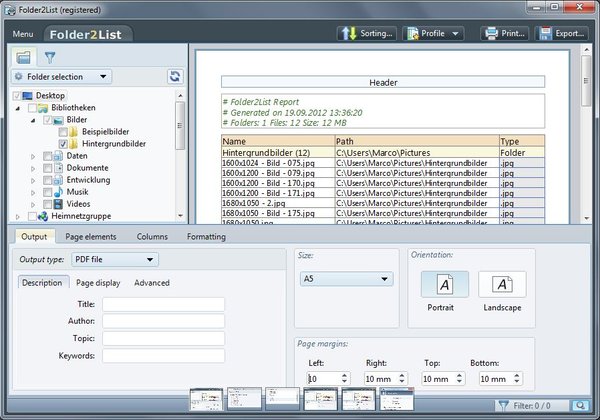Image resolution: width=600 pixels, height=420 pixels.
Task: Open the page Size A5 dropdown
Action: point(346,279)
